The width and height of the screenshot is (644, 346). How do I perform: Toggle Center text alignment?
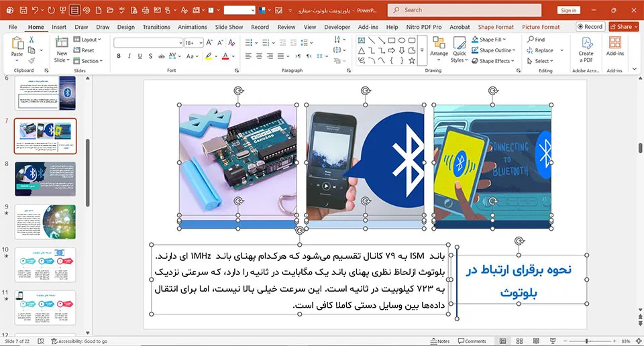click(x=259, y=56)
